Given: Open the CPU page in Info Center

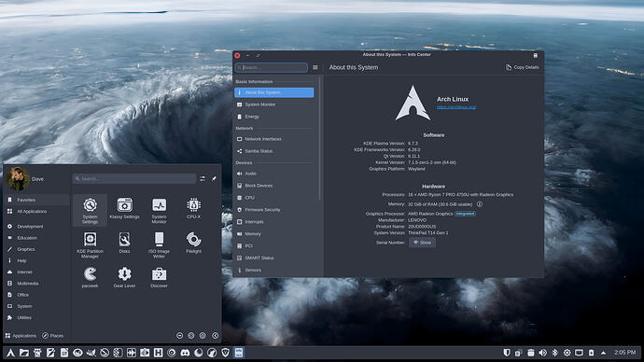Looking at the screenshot, I should [x=274, y=198].
